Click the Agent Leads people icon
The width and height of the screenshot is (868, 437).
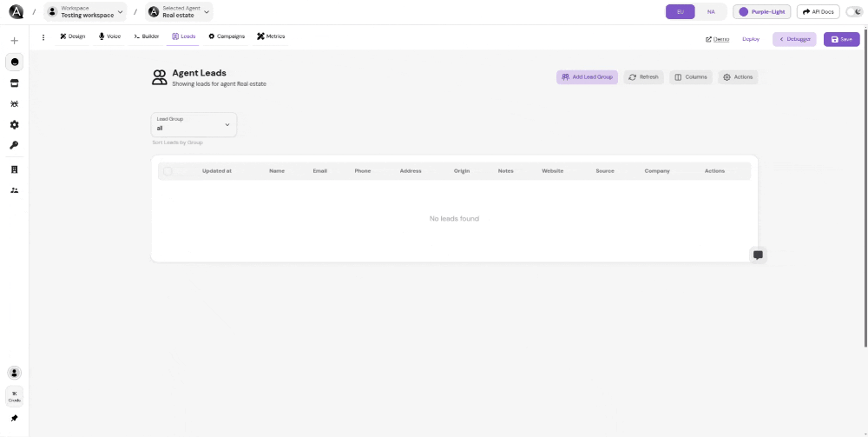point(160,77)
